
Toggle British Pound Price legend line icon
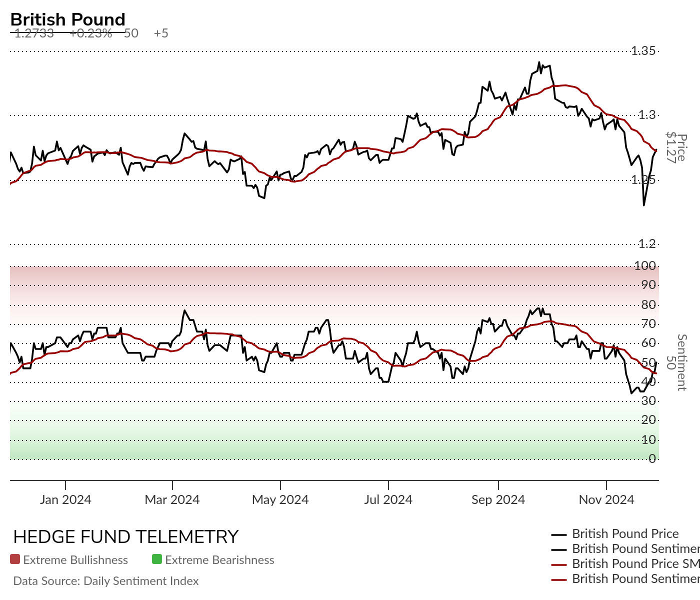(x=559, y=534)
